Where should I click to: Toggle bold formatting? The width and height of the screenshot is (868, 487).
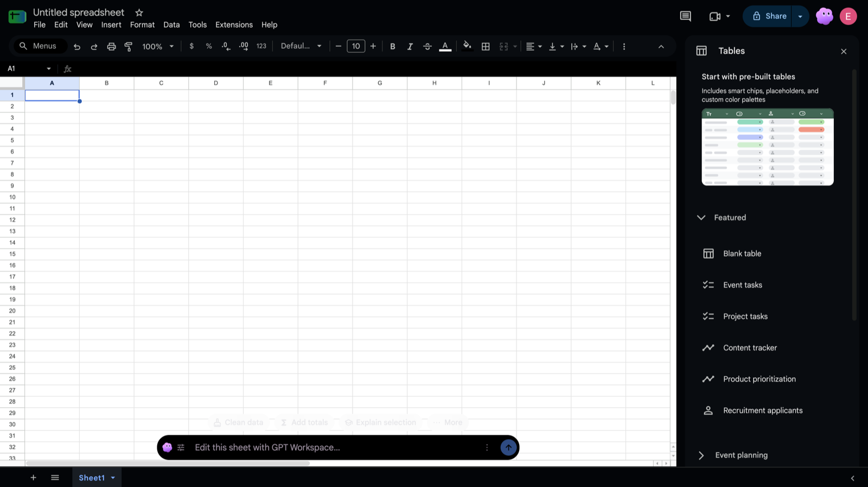[x=393, y=46]
